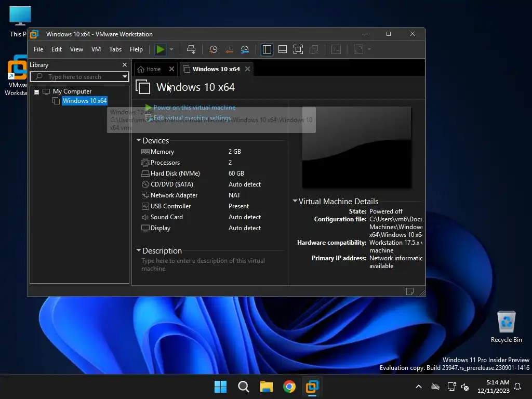Open the stretch guest dropdown arrow
The image size is (532, 399).
point(369,49)
